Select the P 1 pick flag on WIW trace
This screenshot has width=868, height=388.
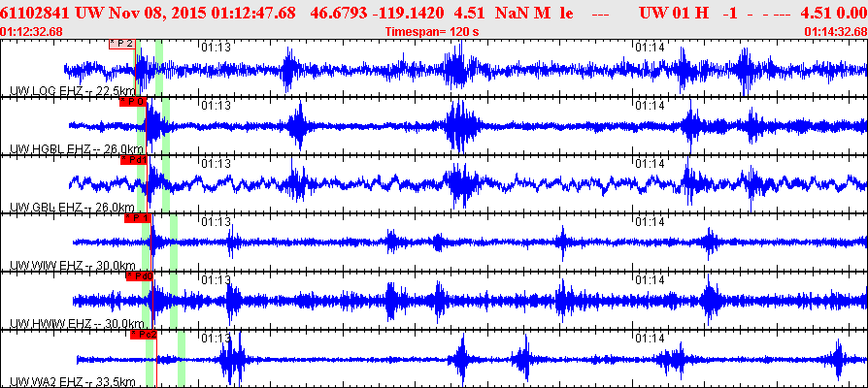point(138,218)
